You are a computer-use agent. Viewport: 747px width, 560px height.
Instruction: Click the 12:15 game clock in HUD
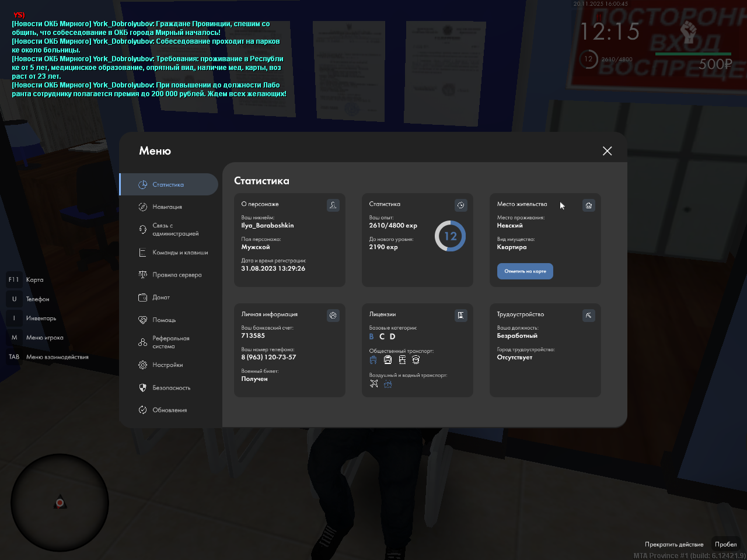(x=610, y=32)
